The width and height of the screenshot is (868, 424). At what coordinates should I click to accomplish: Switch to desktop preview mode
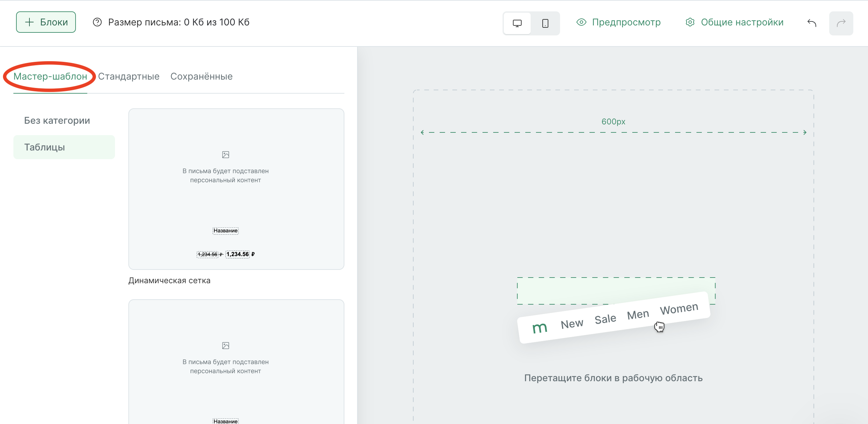tap(517, 23)
